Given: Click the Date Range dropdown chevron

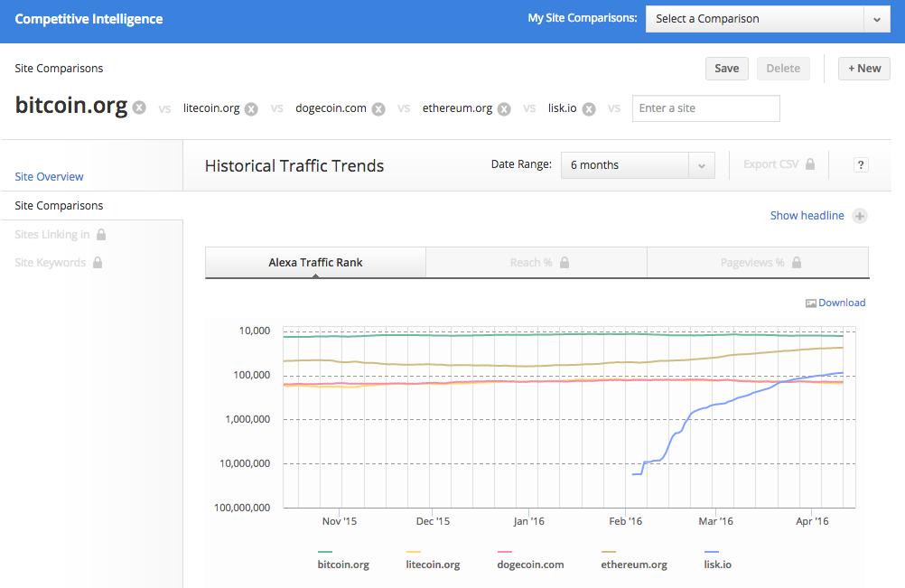Looking at the screenshot, I should (x=701, y=165).
